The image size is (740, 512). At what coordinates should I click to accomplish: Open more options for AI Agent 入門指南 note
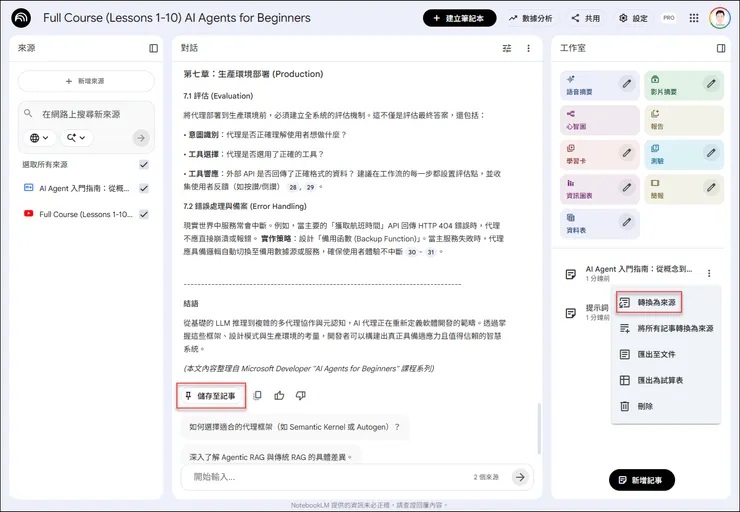point(709,273)
